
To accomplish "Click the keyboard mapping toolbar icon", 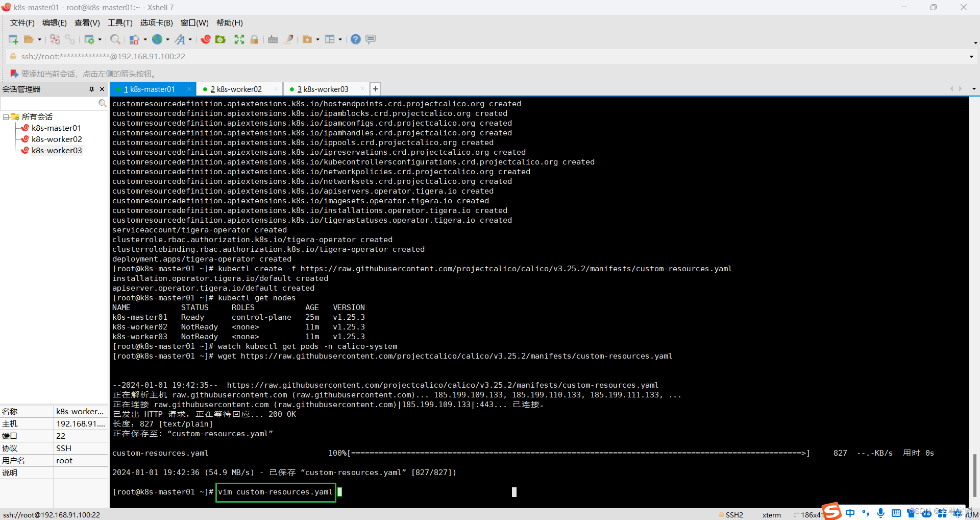I will (273, 39).
